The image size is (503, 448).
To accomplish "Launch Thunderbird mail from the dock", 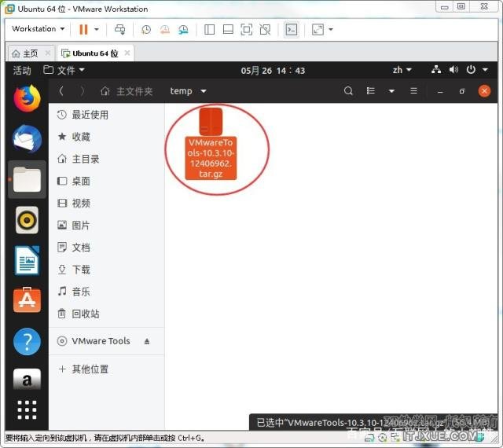I will [x=27, y=139].
